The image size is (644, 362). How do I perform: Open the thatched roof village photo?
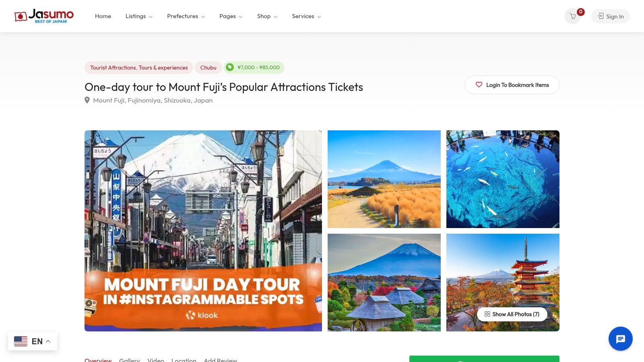point(384,282)
